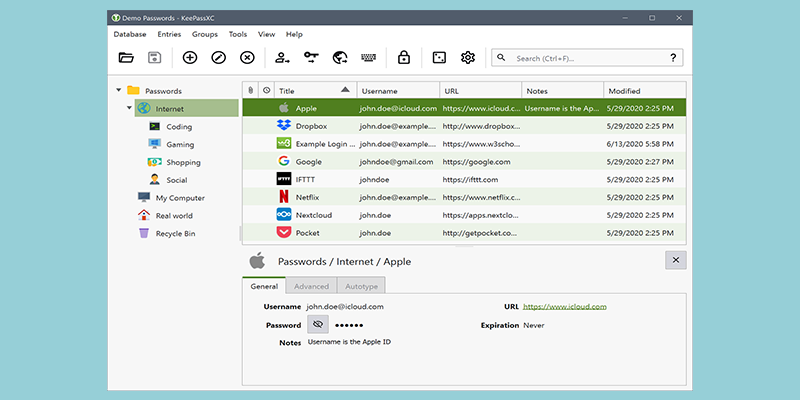Image resolution: width=800 pixels, height=400 pixels.
Task: Sort by the Username column header
Action: point(398,90)
